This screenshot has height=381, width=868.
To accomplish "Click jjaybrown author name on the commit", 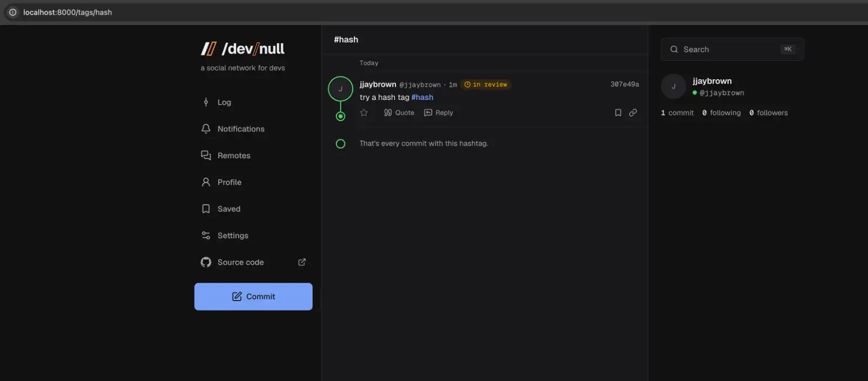I will 378,85.
